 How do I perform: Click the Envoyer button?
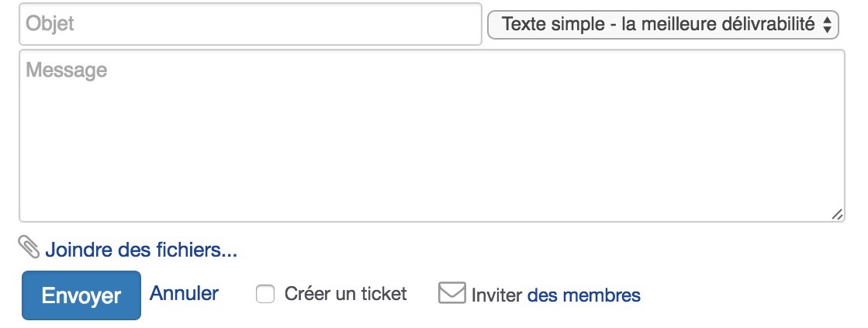(81, 295)
